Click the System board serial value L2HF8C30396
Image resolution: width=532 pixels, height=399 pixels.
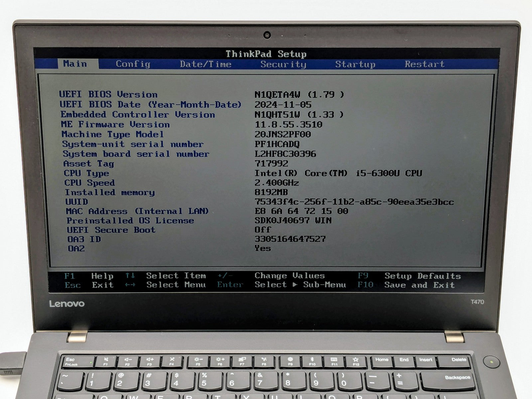click(x=285, y=154)
